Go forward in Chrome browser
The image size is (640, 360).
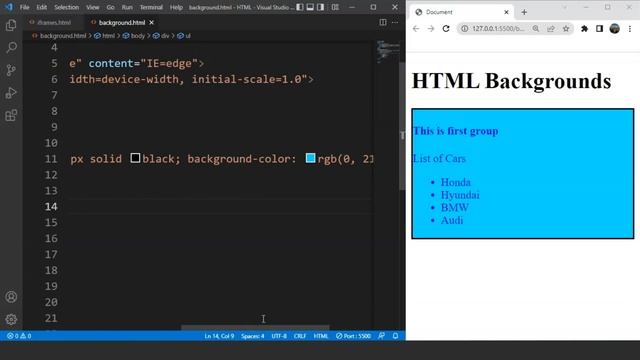[x=431, y=29]
